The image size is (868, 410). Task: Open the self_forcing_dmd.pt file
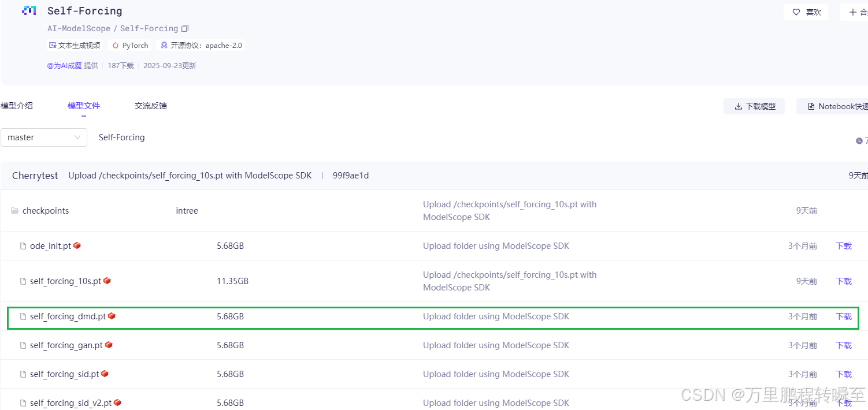pos(68,316)
